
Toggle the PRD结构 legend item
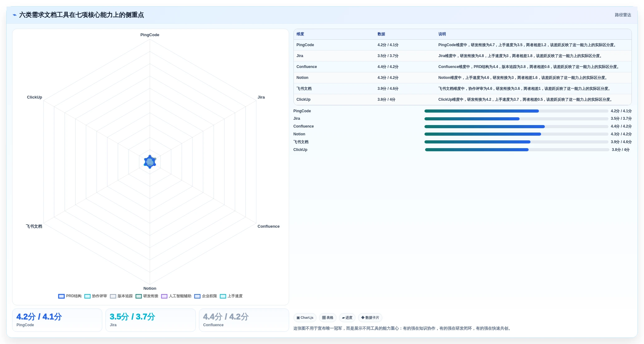point(70,296)
